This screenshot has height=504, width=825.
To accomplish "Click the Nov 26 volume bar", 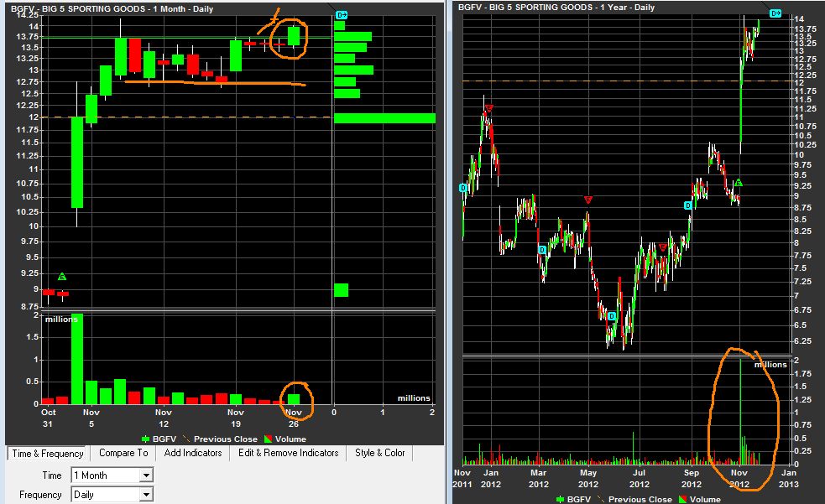I will point(294,399).
